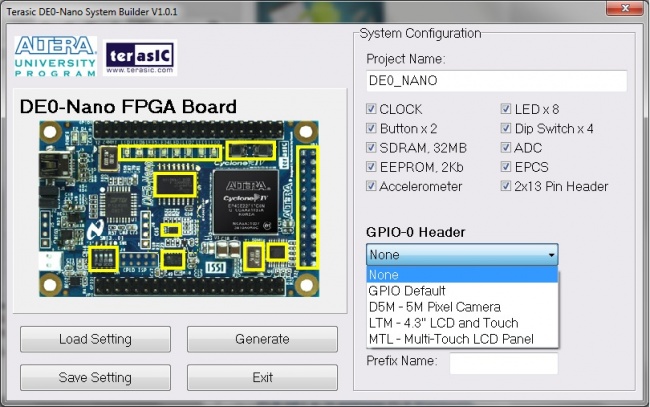Disable the ADC checkbox

pyautogui.click(x=506, y=148)
